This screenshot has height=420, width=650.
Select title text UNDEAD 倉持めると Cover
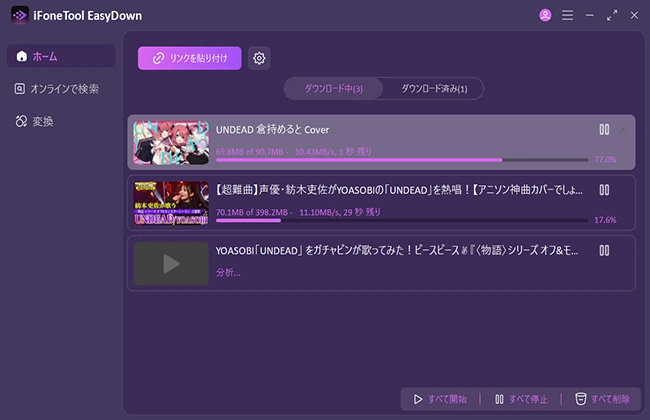(x=272, y=129)
